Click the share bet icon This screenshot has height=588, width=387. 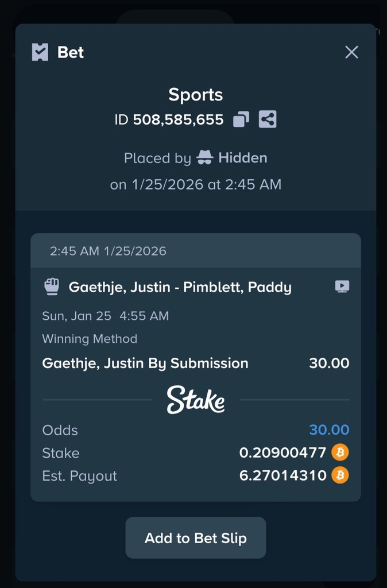268,119
